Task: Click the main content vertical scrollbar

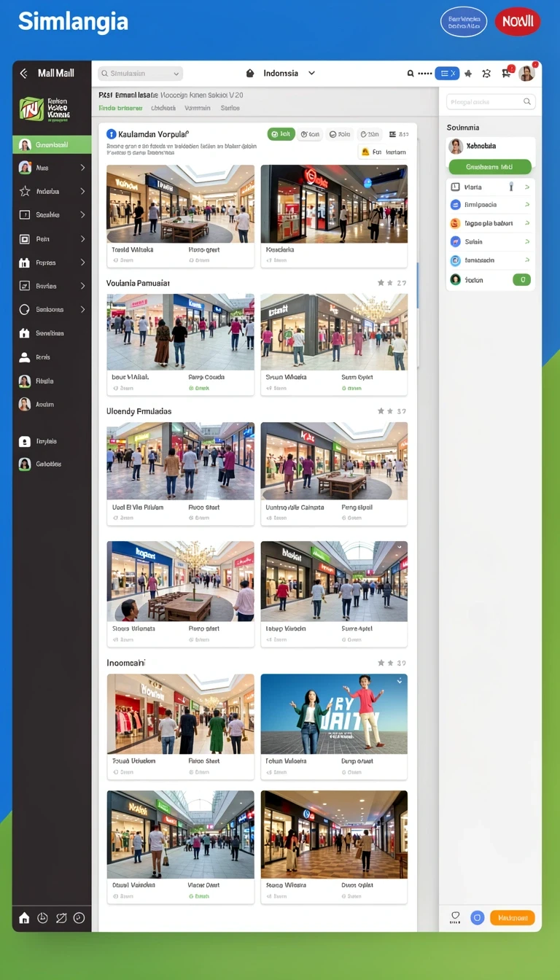Action: [x=418, y=284]
